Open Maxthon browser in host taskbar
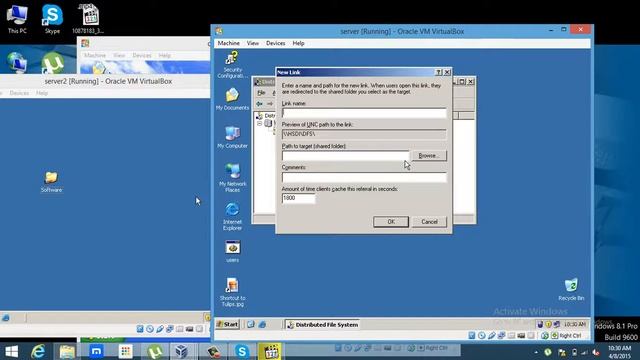This screenshot has height=360, width=640. click(96, 351)
